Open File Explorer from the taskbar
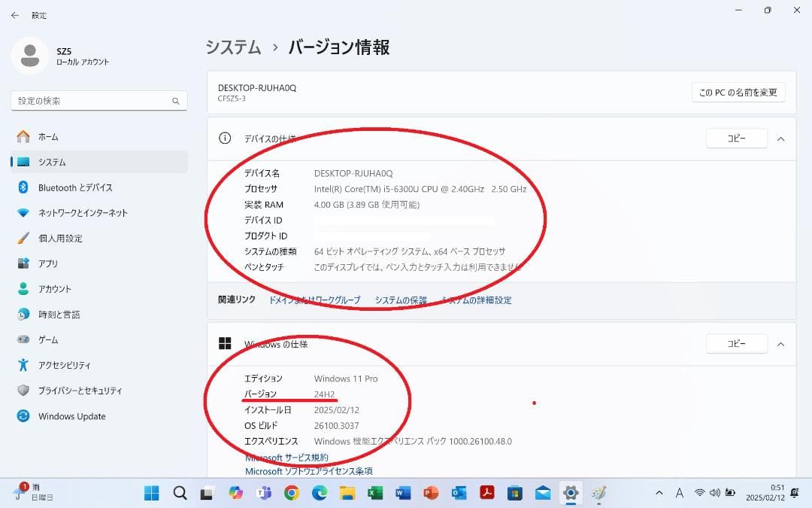The image size is (812, 508). [346, 493]
